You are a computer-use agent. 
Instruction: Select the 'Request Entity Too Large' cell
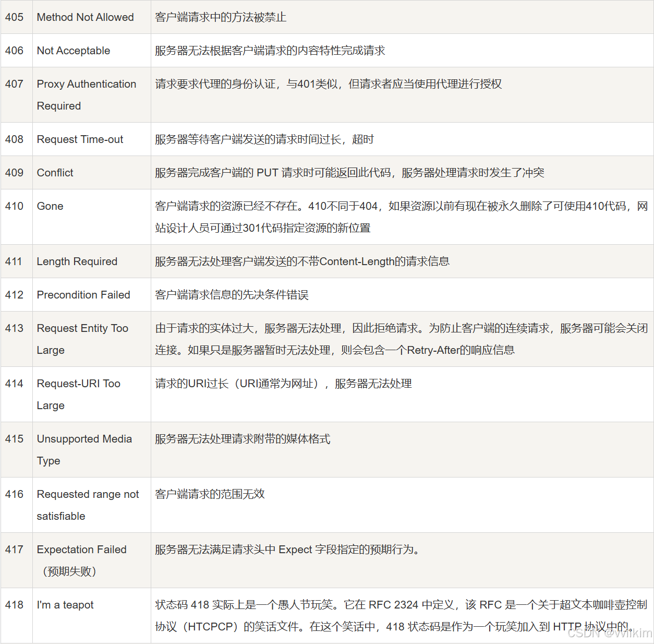tap(82, 339)
